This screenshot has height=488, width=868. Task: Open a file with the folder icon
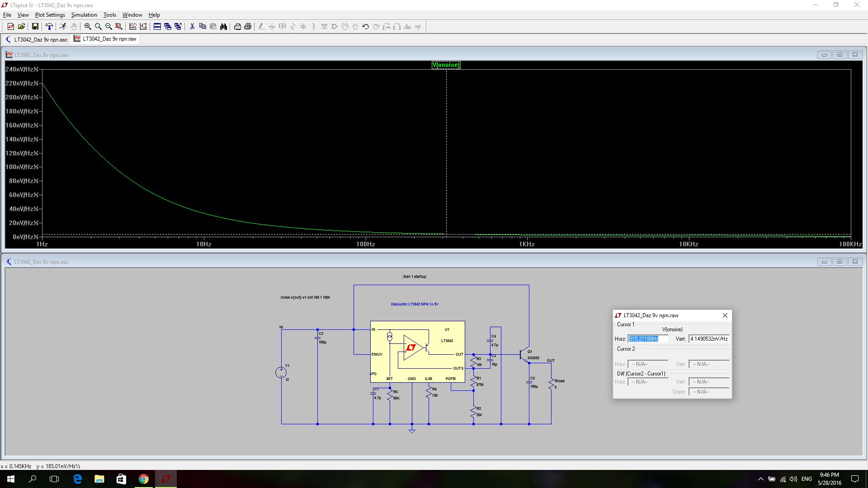point(21,27)
